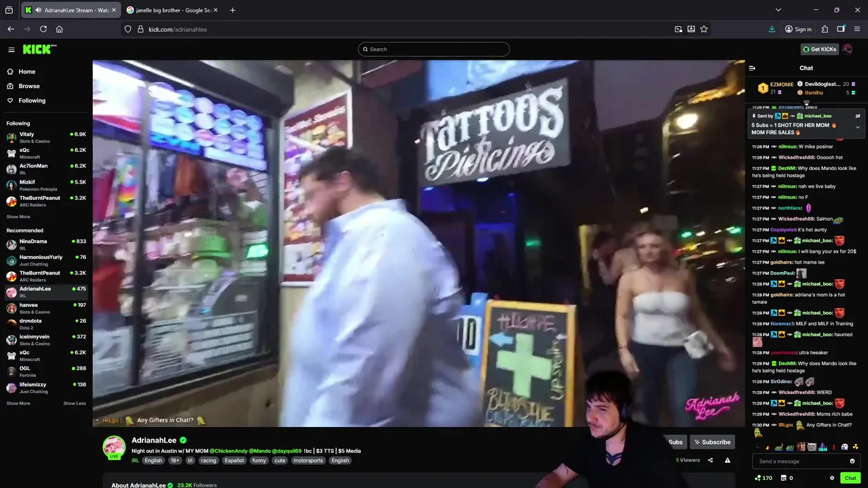Reload the page
Viewport: 868px width, 488px height.
pyautogui.click(x=43, y=29)
